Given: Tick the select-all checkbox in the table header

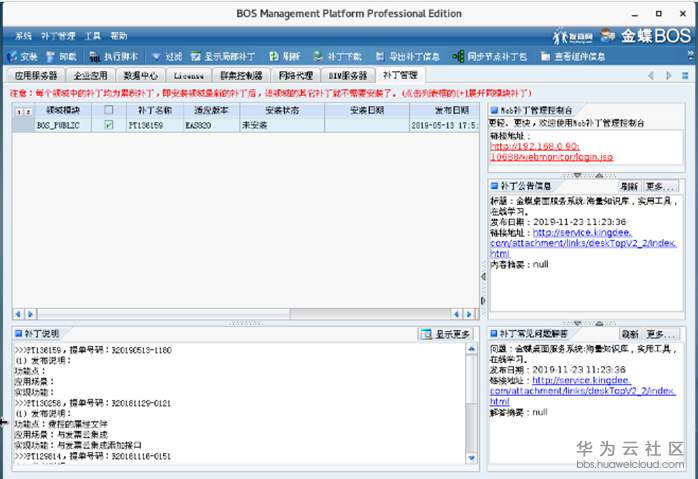Looking at the screenshot, I should click(x=109, y=110).
